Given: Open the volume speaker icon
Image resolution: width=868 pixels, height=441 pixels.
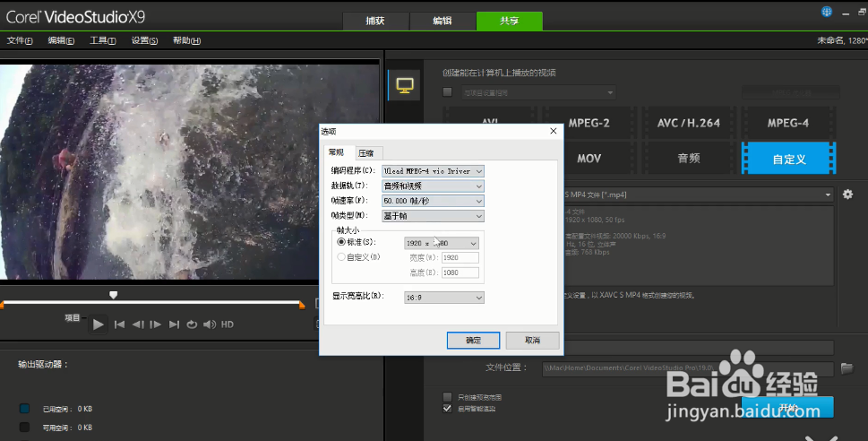Looking at the screenshot, I should pos(210,324).
